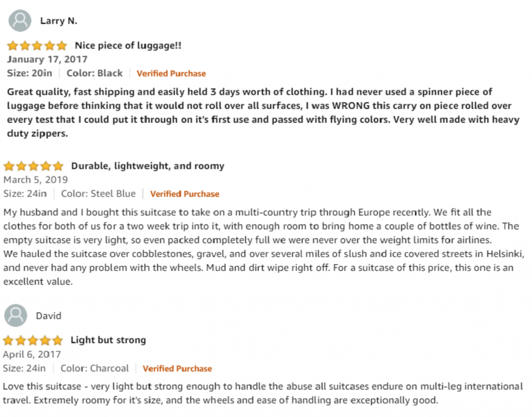Open 'Light but strong' review title
The width and height of the screenshot is (532, 417).
(108, 340)
